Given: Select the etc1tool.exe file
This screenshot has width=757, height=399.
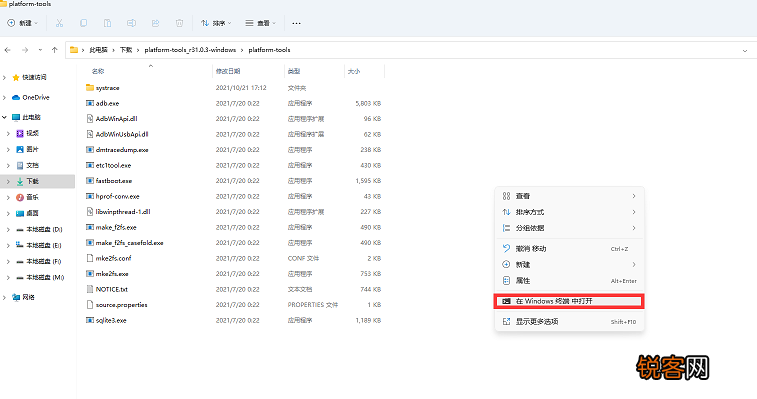Looking at the screenshot, I should point(109,165).
